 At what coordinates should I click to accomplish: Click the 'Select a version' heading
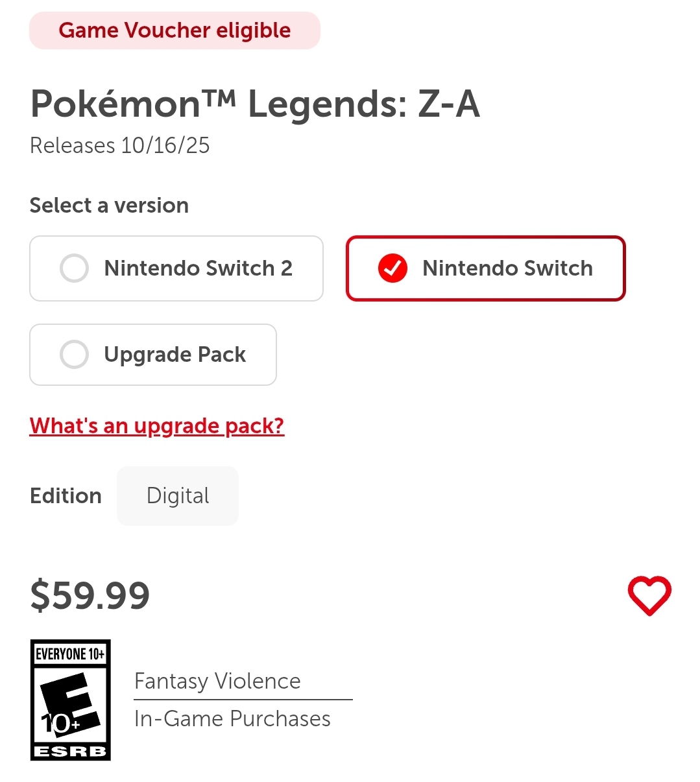coord(109,206)
